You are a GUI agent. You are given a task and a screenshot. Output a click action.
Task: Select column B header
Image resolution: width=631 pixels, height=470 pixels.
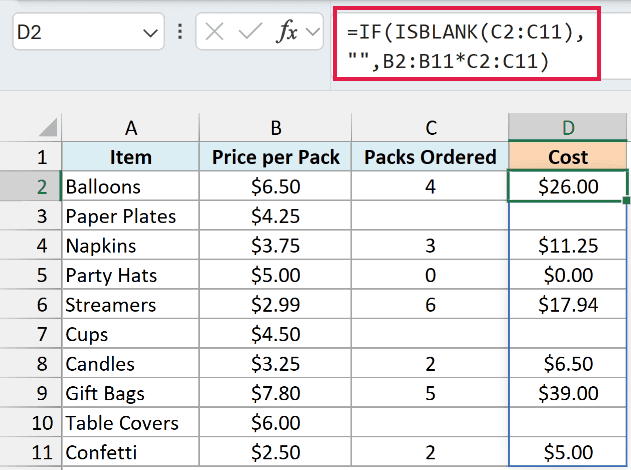[x=276, y=128]
